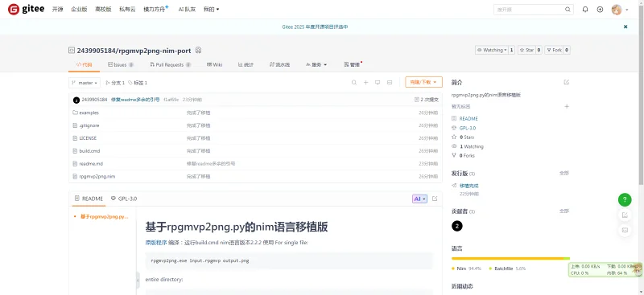The image size is (644, 295).
Task: Open the latest commit message link
Action: tap(135, 100)
